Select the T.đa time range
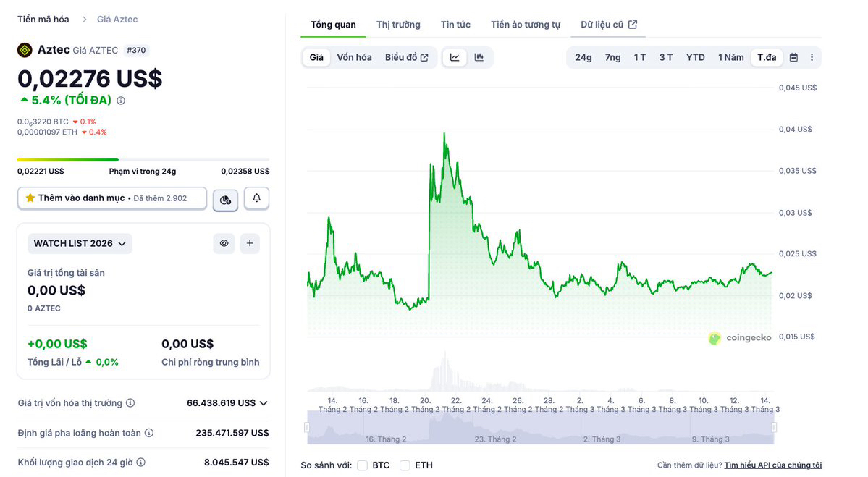This screenshot has height=477, width=868. 767,58
